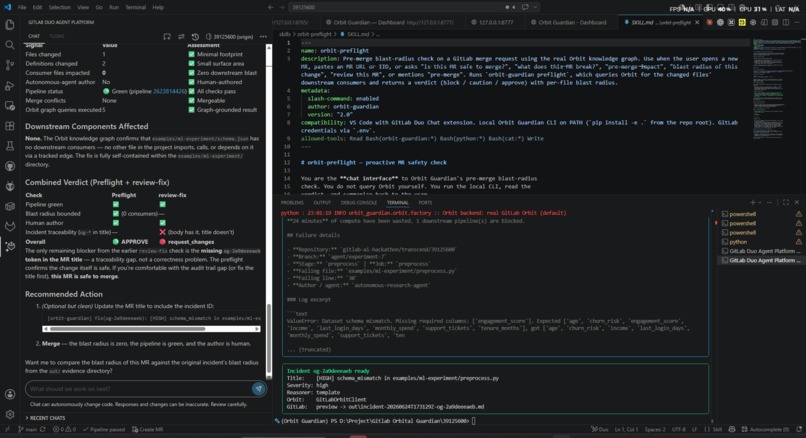Open chat history clock icon
Image resolution: width=806 pixels, height=438 pixels.
click(195, 36)
